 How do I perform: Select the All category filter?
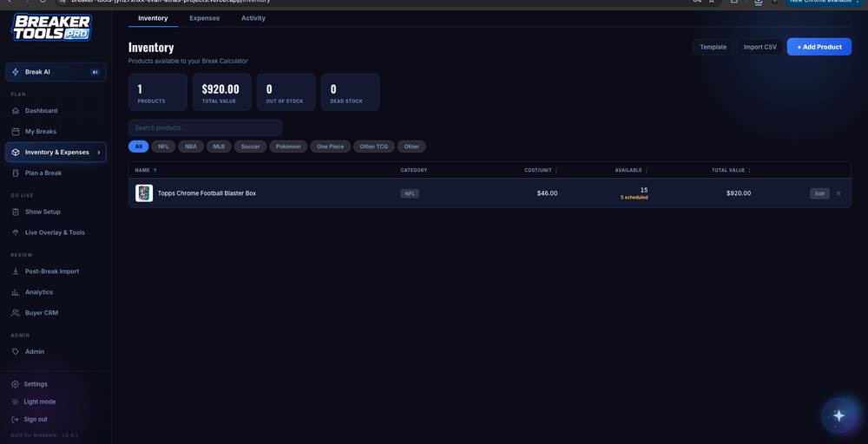pos(138,147)
